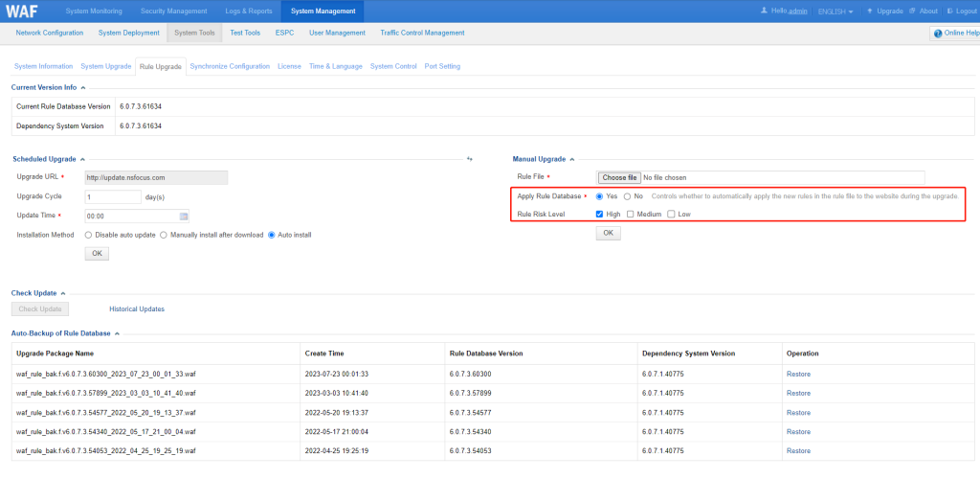Open the About icon link

[912, 11]
